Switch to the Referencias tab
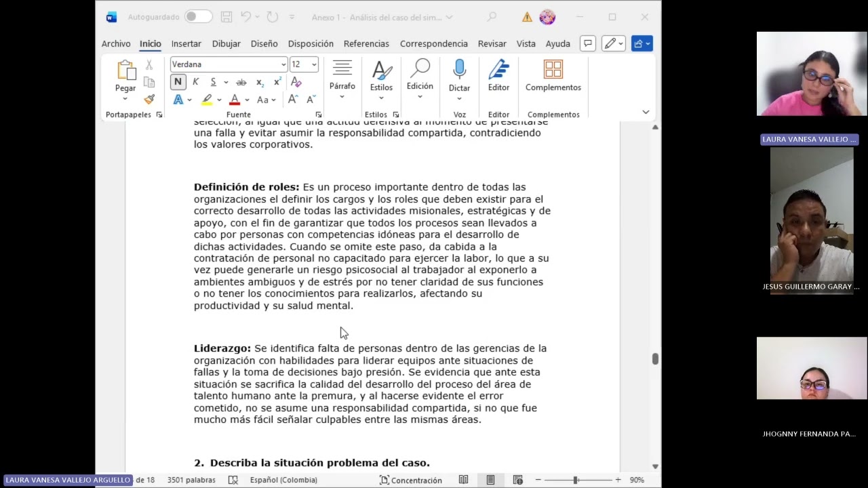868x488 pixels. (x=366, y=43)
